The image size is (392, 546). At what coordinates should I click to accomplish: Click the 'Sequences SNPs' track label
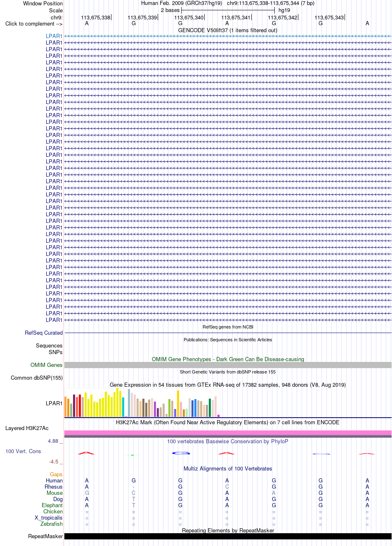tap(49, 349)
